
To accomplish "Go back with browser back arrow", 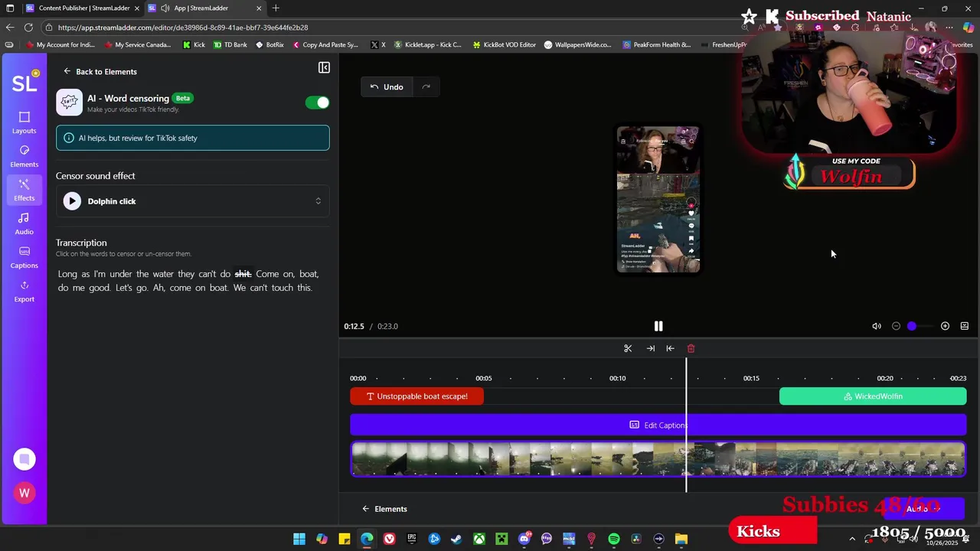I will pos(10,28).
